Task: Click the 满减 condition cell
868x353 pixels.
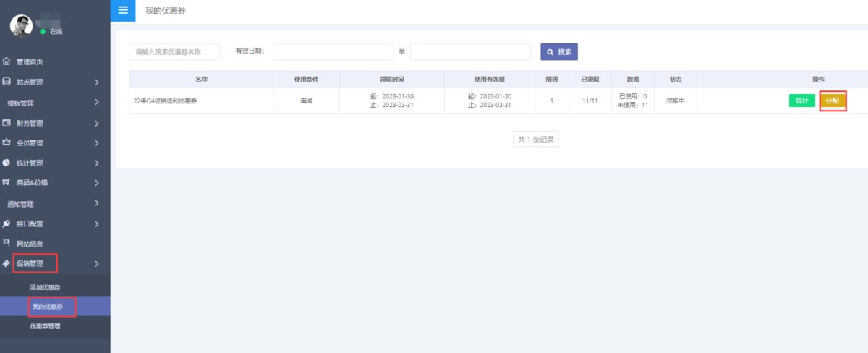Action: [x=306, y=101]
